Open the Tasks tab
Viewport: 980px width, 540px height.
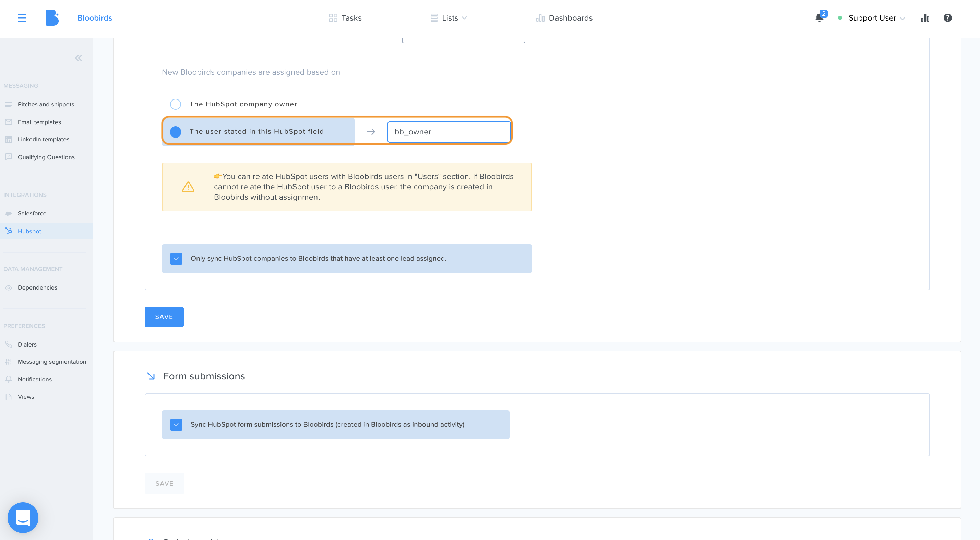pos(345,18)
